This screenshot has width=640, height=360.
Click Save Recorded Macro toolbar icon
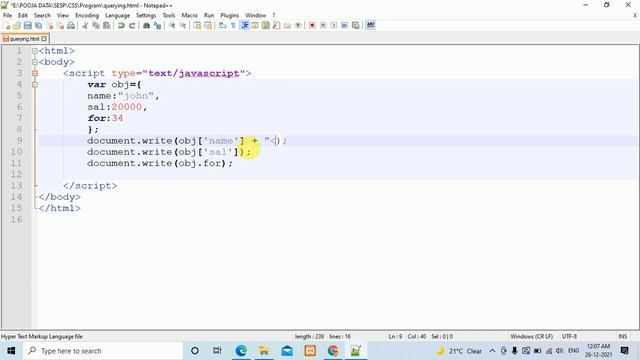point(356,25)
